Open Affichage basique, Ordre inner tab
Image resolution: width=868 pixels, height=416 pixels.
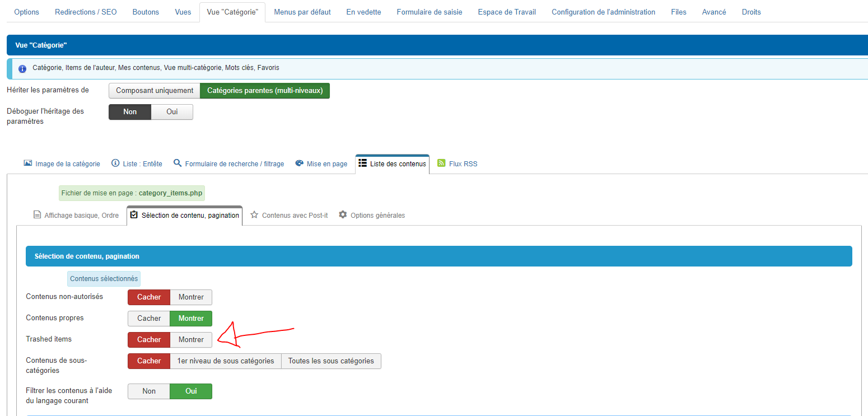pyautogui.click(x=76, y=215)
